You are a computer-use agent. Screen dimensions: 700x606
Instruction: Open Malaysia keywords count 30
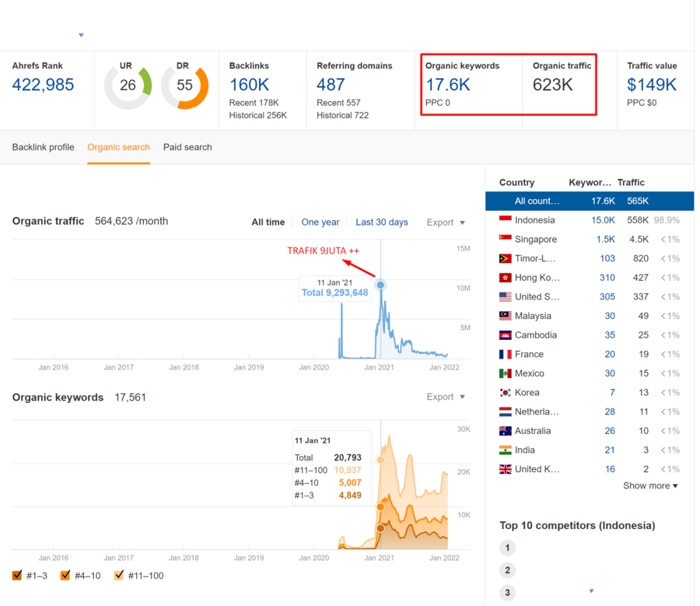coord(610,316)
